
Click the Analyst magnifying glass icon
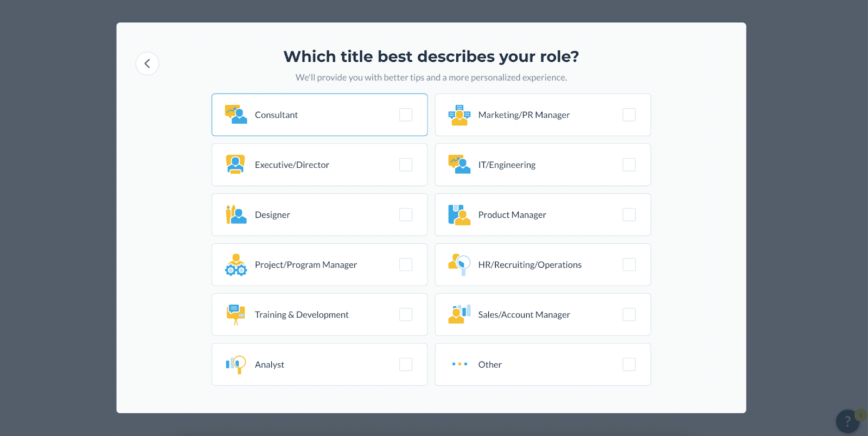236,364
